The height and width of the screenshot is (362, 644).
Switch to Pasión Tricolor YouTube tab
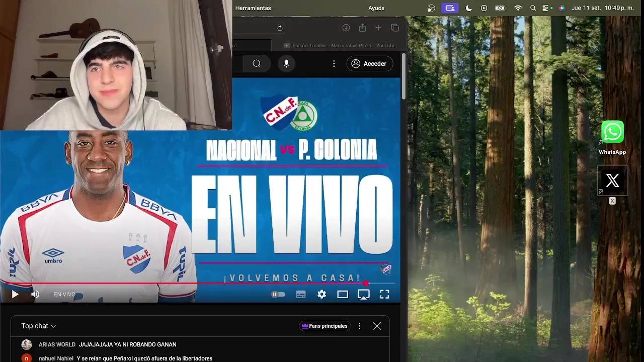click(339, 45)
